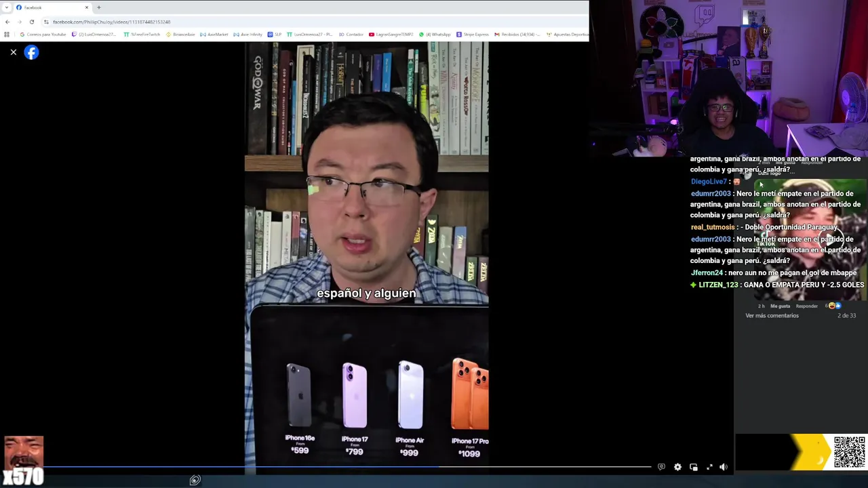Open the AxieMarket bookmark
This screenshot has width=868, height=488.
click(214, 35)
